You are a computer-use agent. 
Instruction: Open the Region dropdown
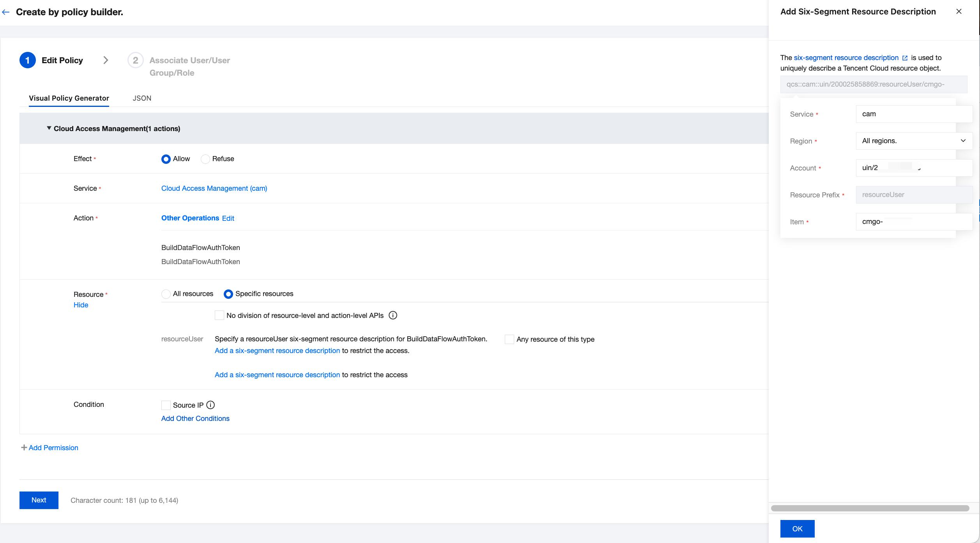pos(914,141)
